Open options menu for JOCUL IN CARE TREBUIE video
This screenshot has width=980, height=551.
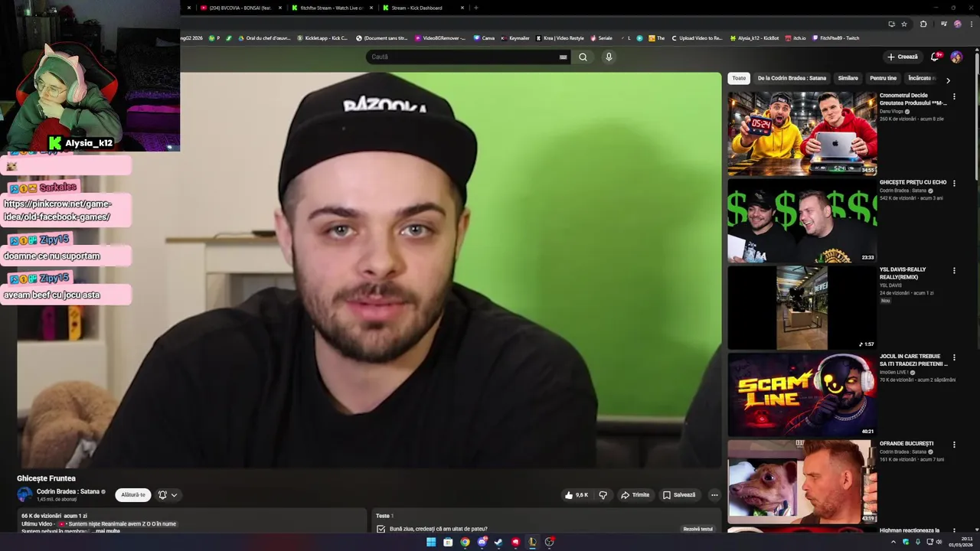pos(954,357)
